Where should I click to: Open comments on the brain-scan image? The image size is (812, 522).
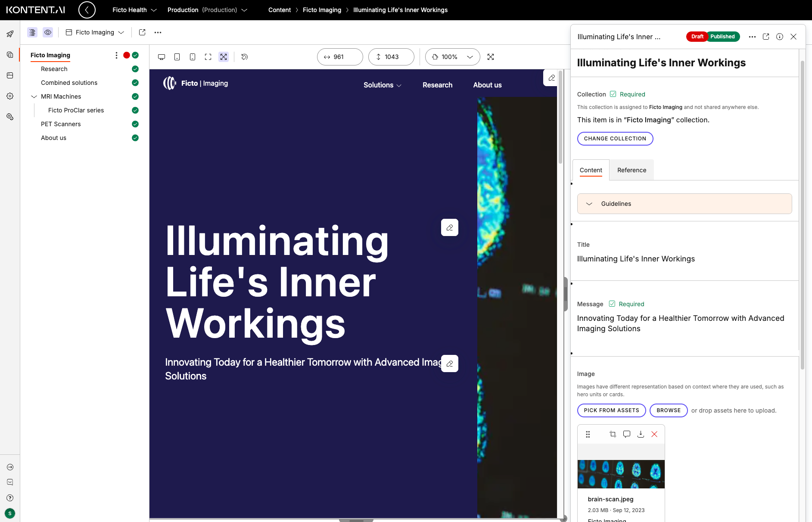[x=626, y=434]
